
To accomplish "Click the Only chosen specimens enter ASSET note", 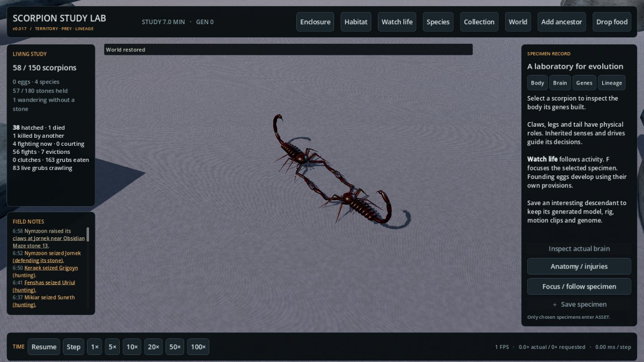I will [569, 317].
